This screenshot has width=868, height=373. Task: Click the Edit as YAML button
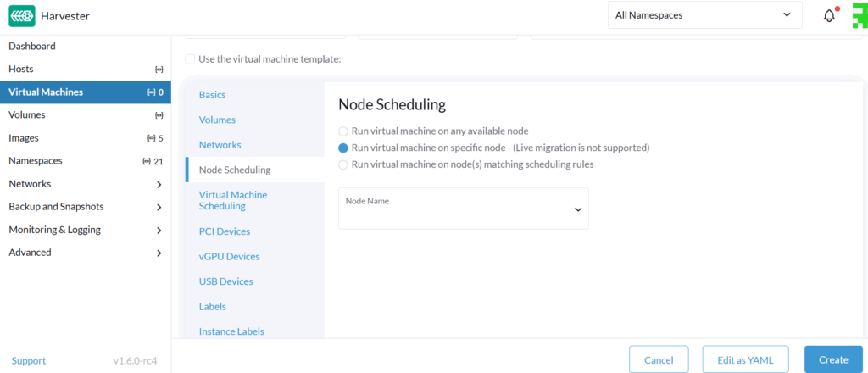pos(745,359)
